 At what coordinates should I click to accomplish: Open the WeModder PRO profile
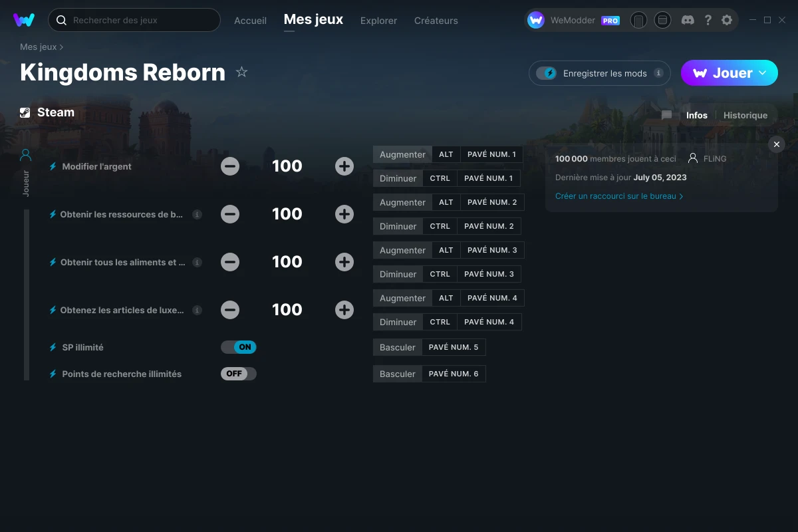(574, 21)
